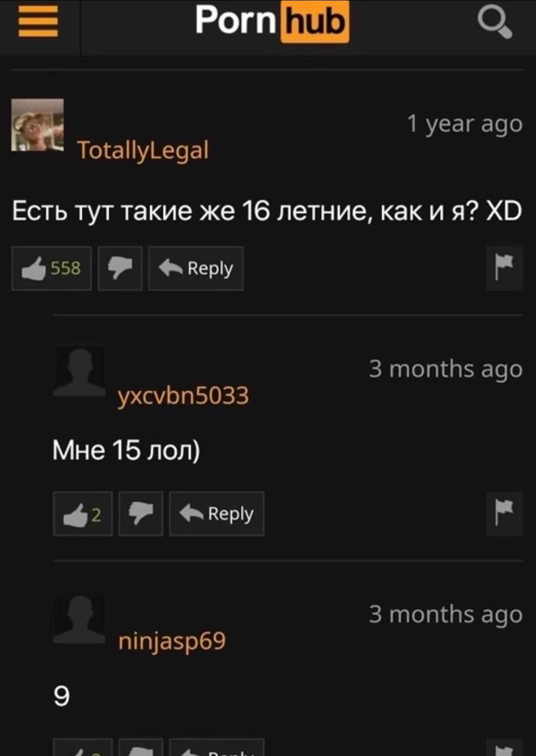The width and height of the screenshot is (536, 756).
Task: Visit the TotallyLegal username link
Action: 143,150
